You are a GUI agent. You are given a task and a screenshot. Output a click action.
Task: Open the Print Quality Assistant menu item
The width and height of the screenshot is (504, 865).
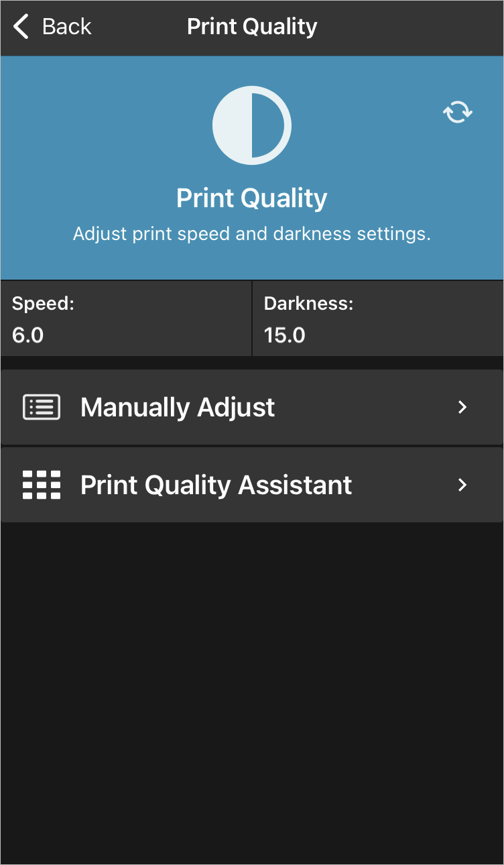(252, 485)
